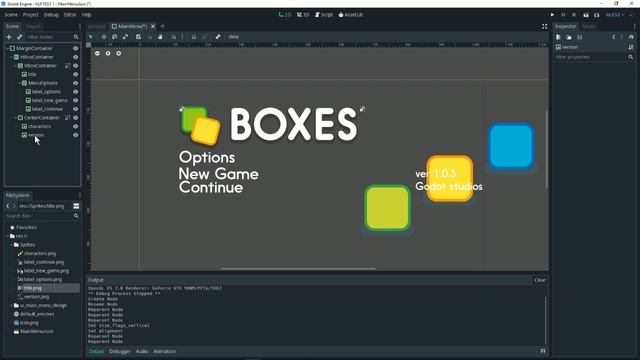
Task: Hide the label_new_game node
Action: point(76,100)
